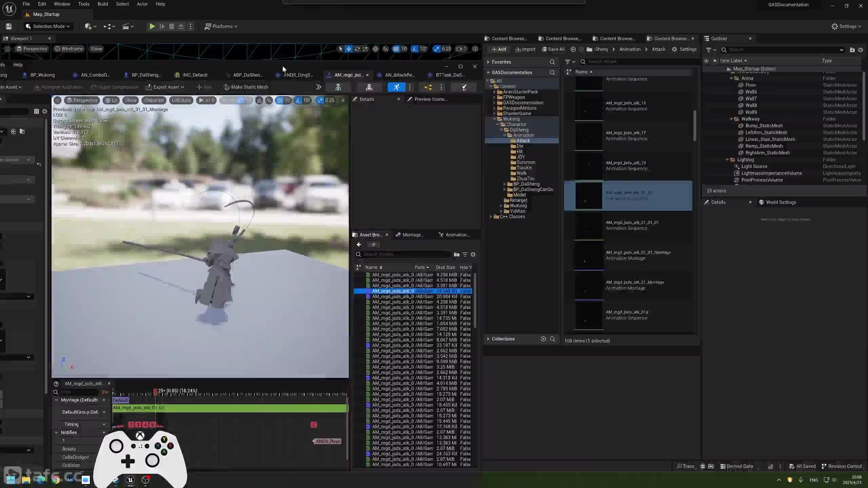Click LOD Auto in montage viewport
The height and width of the screenshot is (488, 868).
tap(181, 100)
